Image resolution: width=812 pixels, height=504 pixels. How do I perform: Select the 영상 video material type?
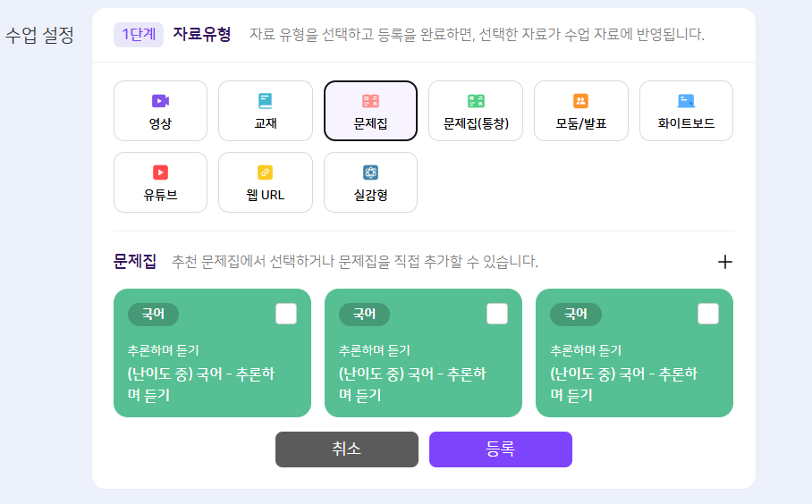click(x=161, y=111)
